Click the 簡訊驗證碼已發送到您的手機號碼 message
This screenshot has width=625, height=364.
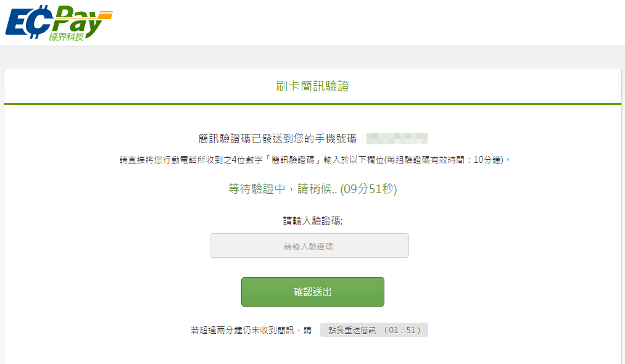pos(277,138)
